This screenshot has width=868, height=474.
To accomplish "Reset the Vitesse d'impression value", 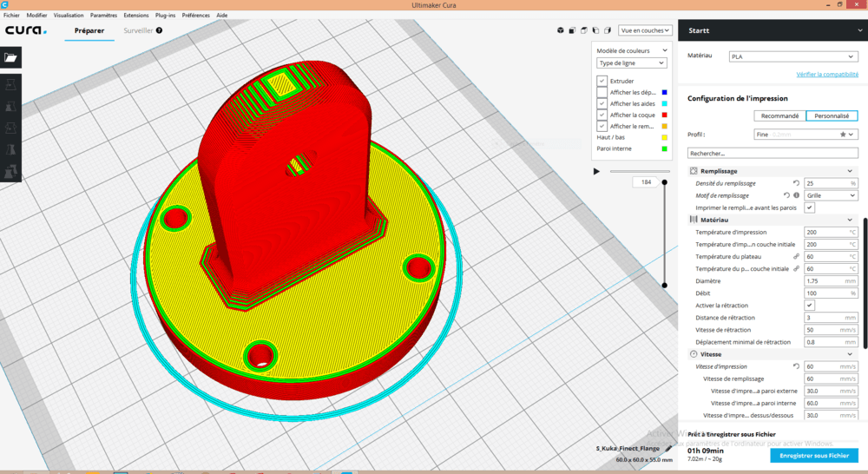I will click(796, 366).
